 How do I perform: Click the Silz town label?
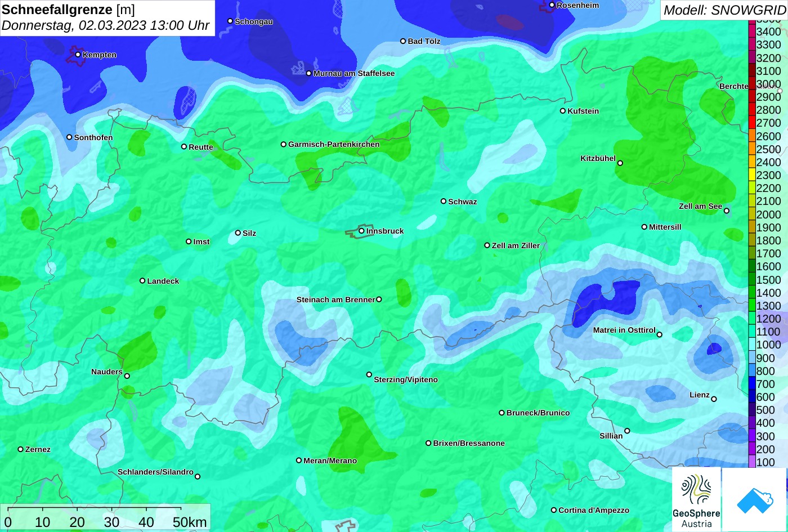249,233
